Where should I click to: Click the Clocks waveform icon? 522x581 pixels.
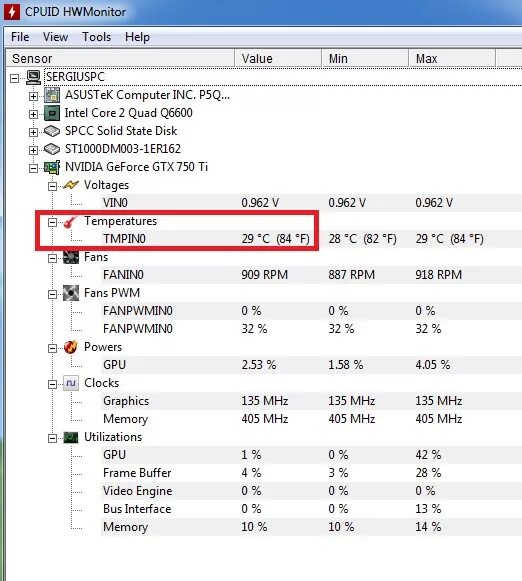pos(71,383)
